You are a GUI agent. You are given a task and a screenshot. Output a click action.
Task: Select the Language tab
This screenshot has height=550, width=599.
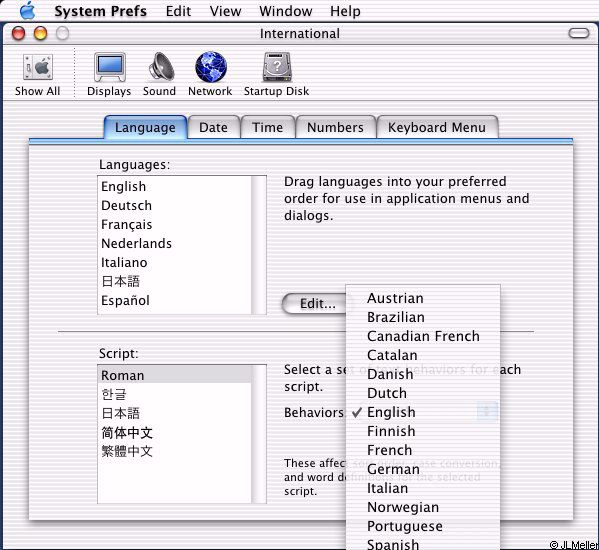click(146, 127)
